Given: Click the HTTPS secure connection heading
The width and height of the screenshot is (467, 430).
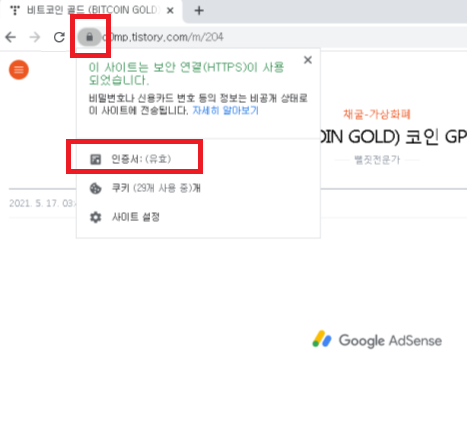Looking at the screenshot, I should point(186,74).
